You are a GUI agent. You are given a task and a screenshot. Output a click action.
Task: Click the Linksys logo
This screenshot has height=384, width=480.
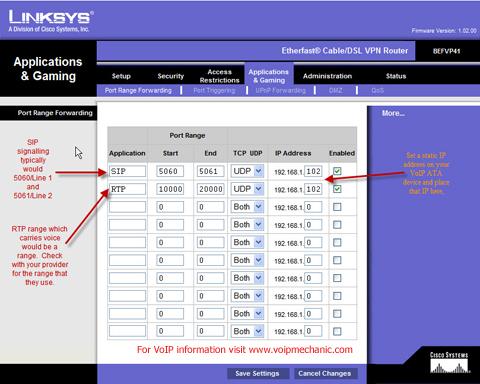(51, 21)
